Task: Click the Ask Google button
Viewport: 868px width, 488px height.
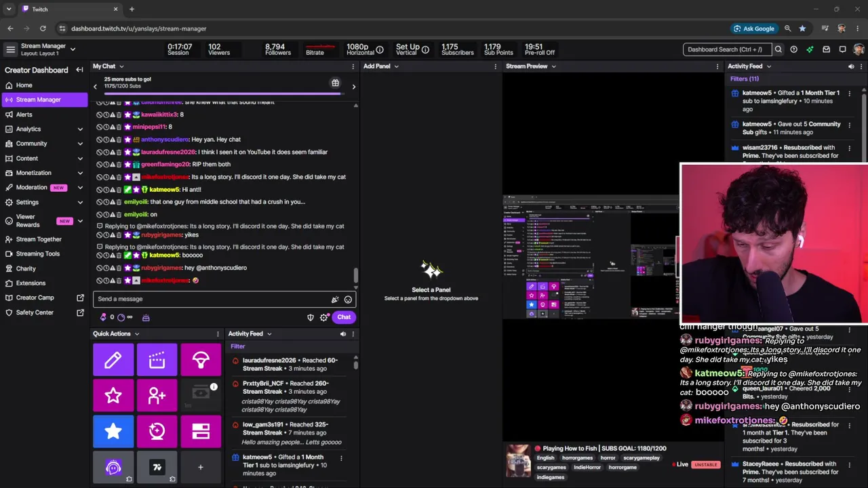Action: click(753, 28)
